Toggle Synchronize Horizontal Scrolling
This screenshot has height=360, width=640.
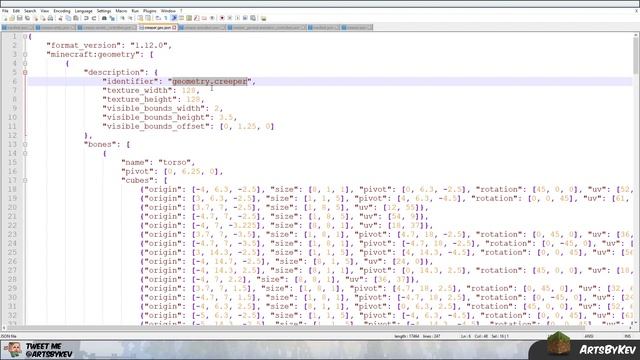tap(148, 18)
